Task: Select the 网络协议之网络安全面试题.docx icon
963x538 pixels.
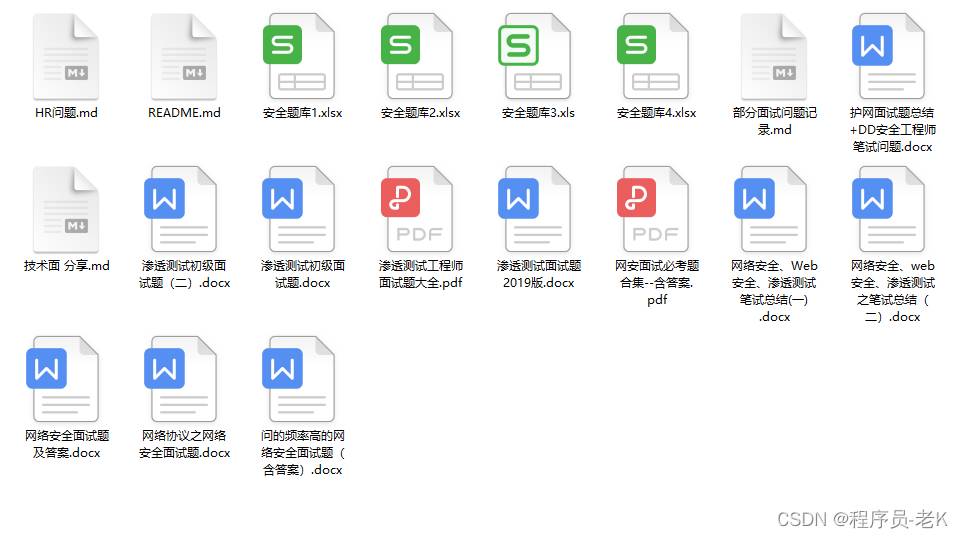Action: [x=181, y=380]
